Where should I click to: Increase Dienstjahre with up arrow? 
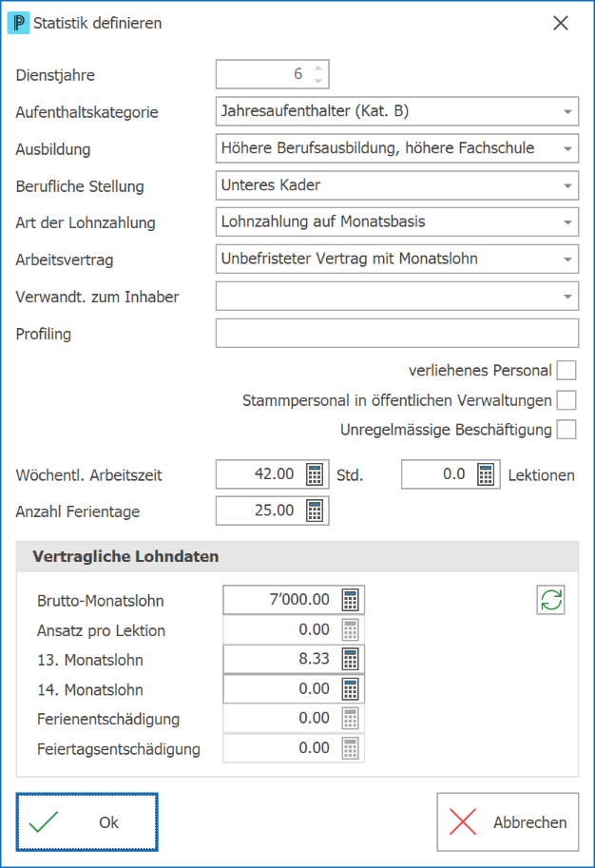[317, 68]
